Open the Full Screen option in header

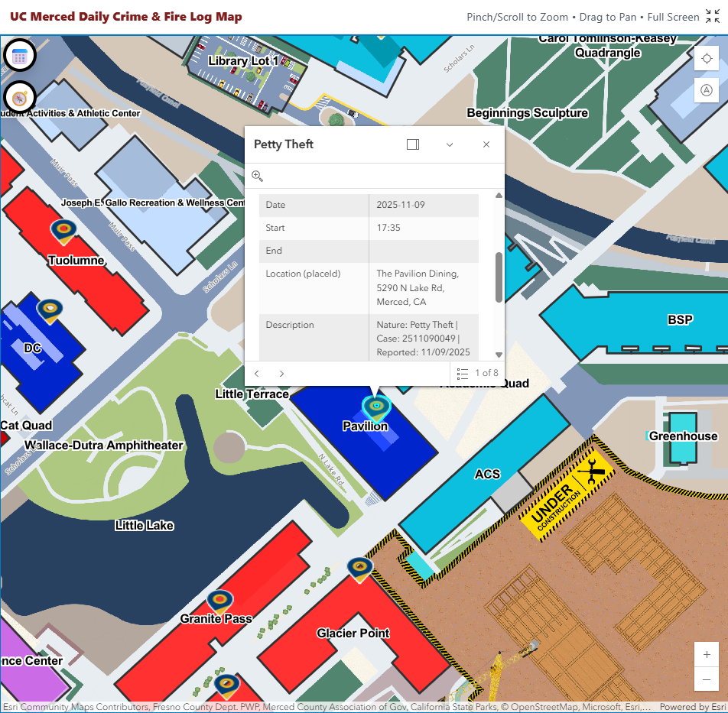point(673,17)
